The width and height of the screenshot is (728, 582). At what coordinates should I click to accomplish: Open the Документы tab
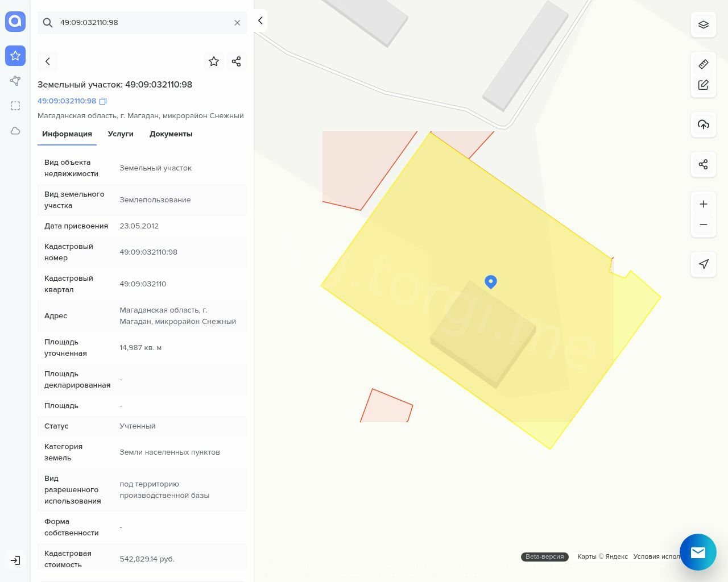171,134
